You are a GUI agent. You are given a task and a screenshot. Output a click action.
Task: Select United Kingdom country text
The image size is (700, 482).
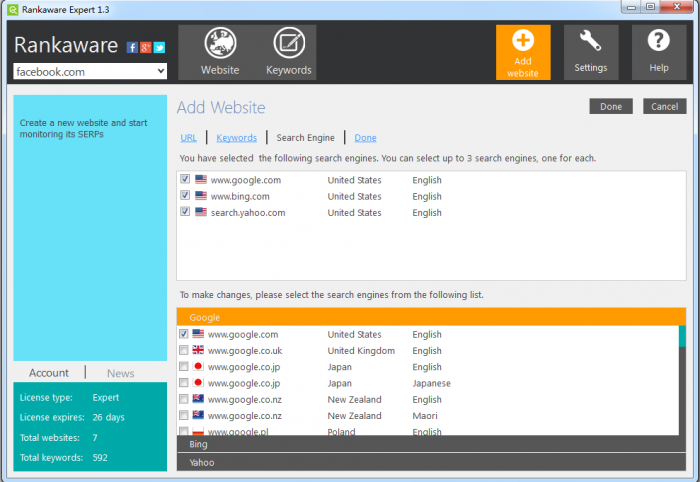tap(361, 350)
